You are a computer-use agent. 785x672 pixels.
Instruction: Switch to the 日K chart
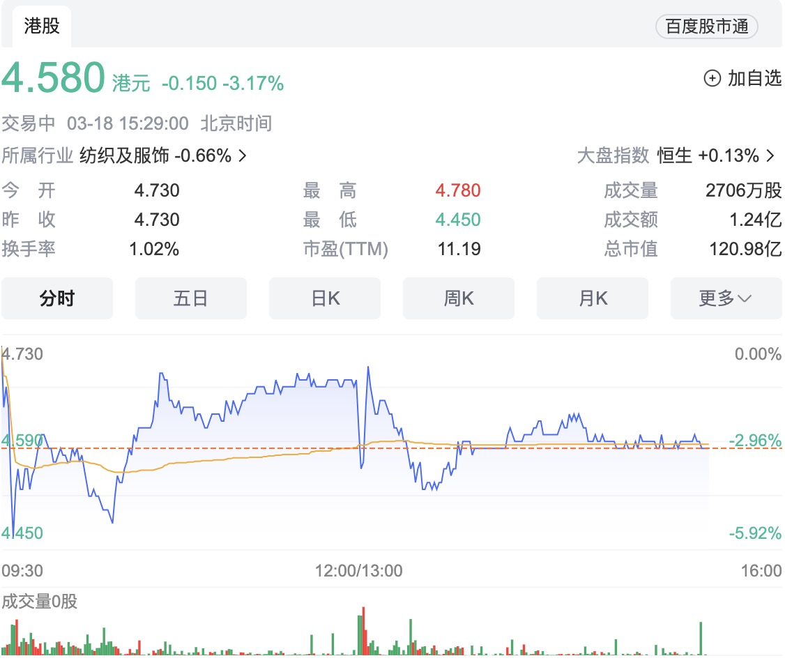pos(325,298)
